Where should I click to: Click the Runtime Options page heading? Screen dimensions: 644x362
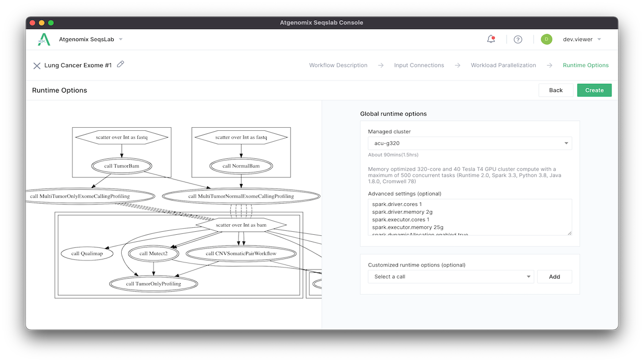coord(59,90)
